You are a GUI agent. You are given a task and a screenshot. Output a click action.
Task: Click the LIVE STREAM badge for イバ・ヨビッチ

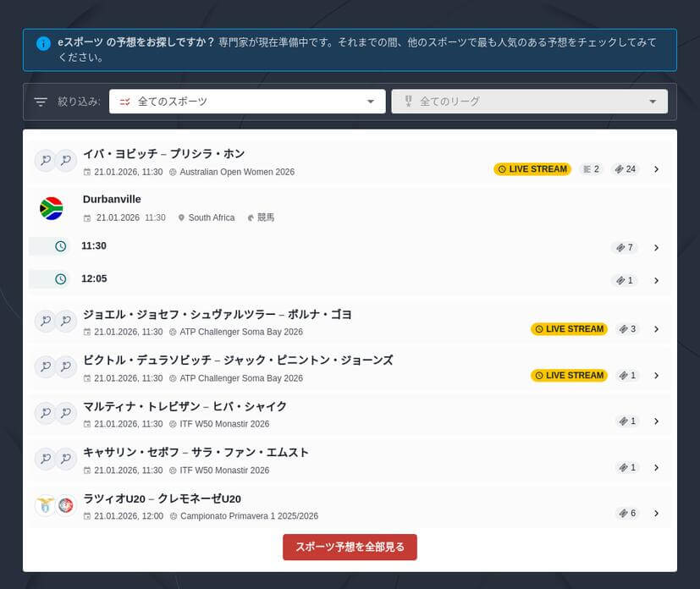click(x=532, y=169)
